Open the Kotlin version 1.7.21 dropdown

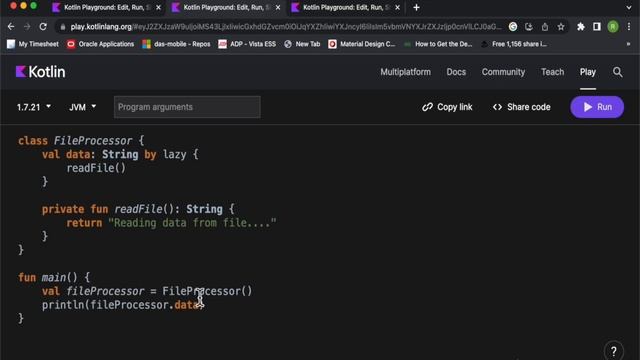click(34, 107)
